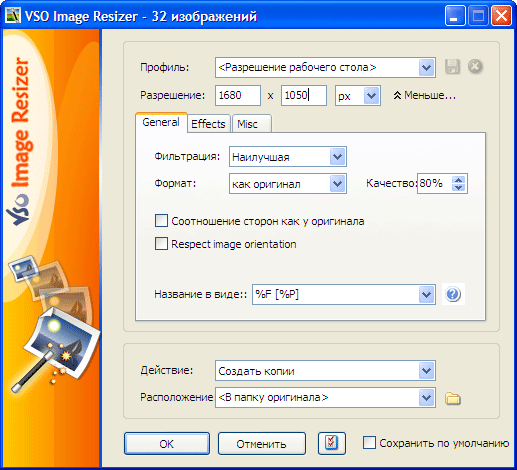Click the width field showing 1680

click(x=238, y=96)
